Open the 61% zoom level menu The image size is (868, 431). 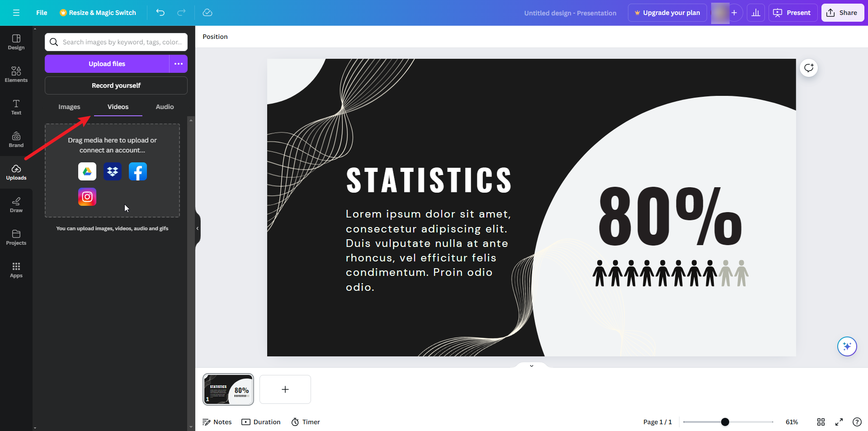click(x=792, y=422)
